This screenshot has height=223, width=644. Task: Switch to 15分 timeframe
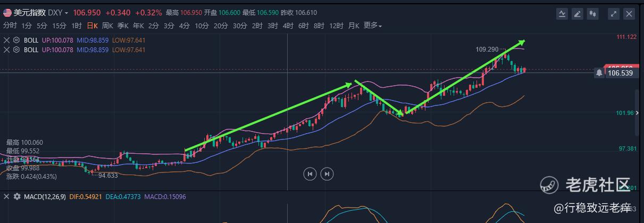tap(60, 25)
